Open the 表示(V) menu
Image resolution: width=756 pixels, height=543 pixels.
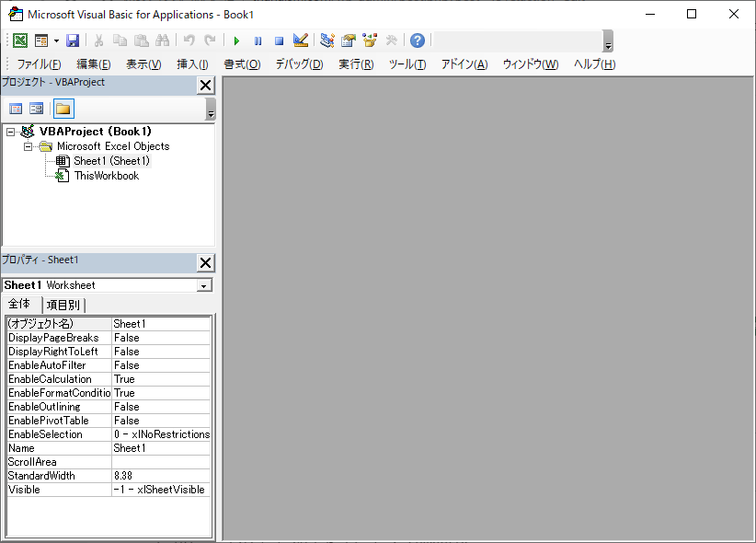click(x=143, y=64)
